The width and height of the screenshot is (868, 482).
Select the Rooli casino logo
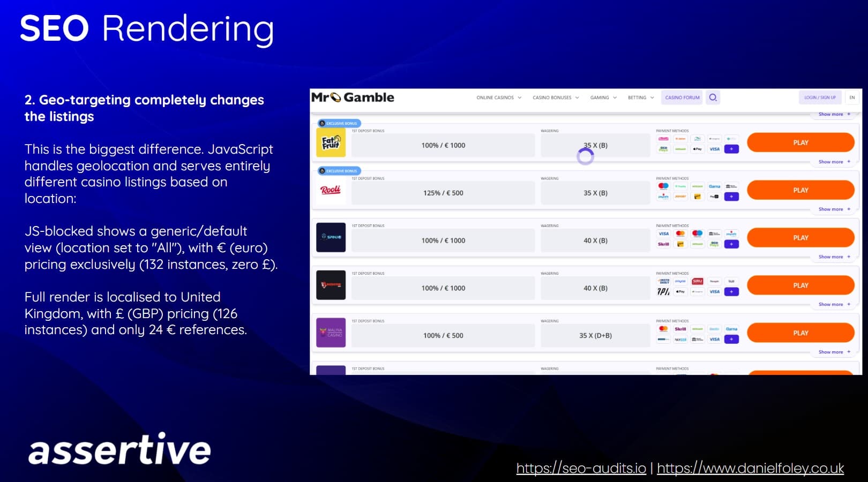tap(331, 190)
